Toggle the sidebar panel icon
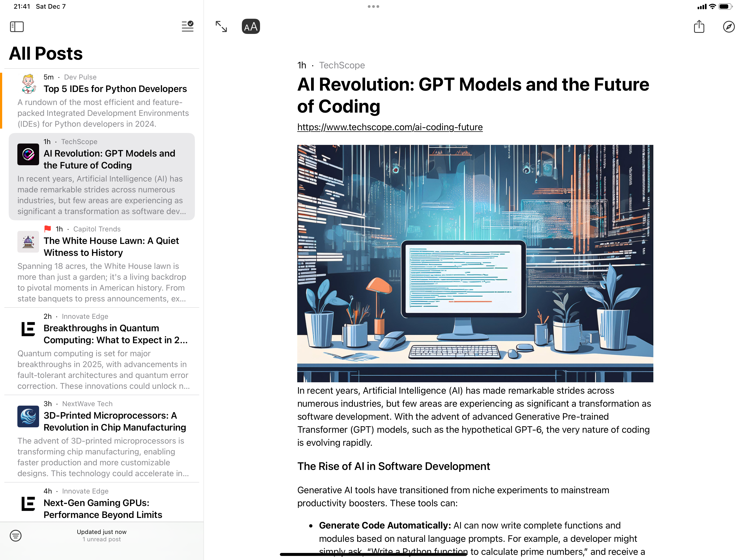Screen dimensions: 747x560 (x=17, y=27)
